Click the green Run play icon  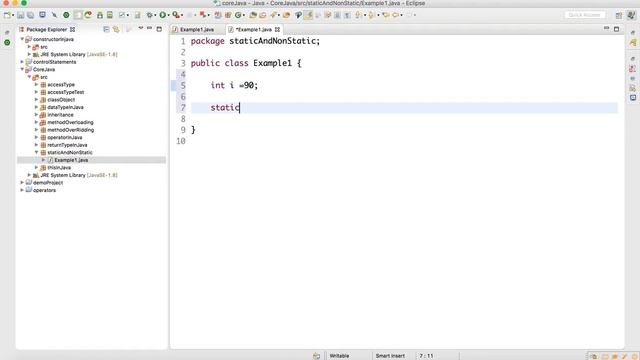pyautogui.click(x=162, y=15)
